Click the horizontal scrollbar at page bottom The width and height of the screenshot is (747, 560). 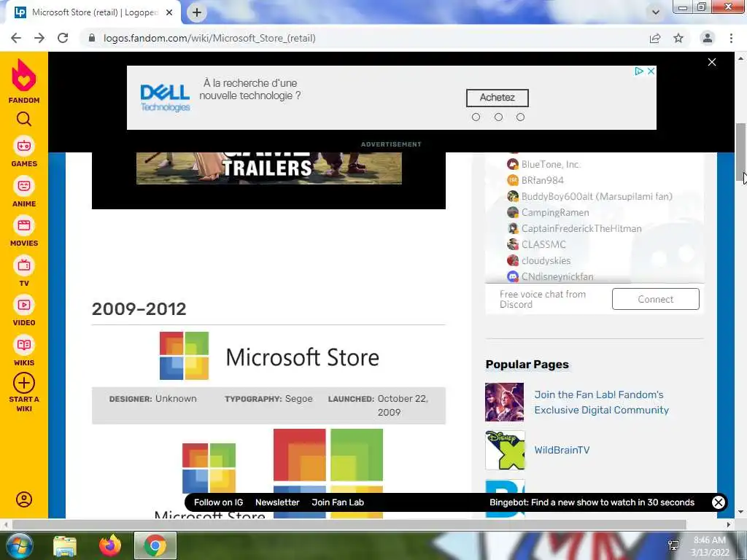coord(349,524)
